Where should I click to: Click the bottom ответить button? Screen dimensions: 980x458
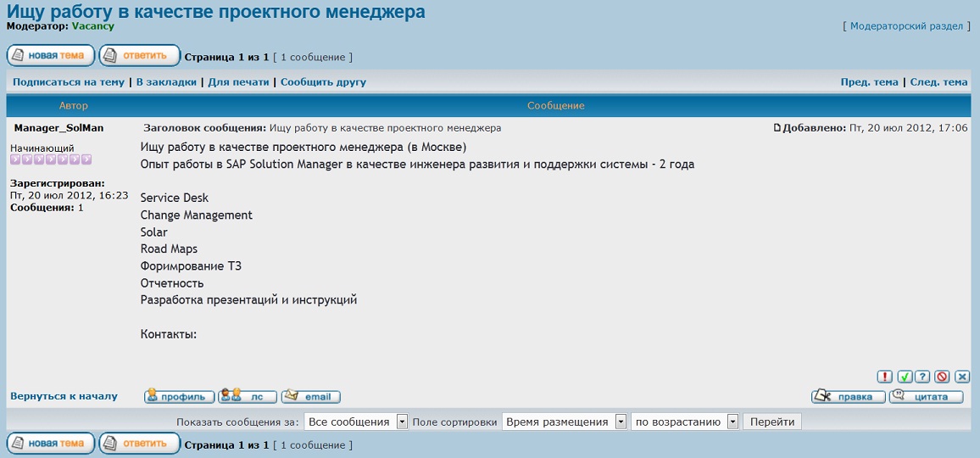(140, 443)
